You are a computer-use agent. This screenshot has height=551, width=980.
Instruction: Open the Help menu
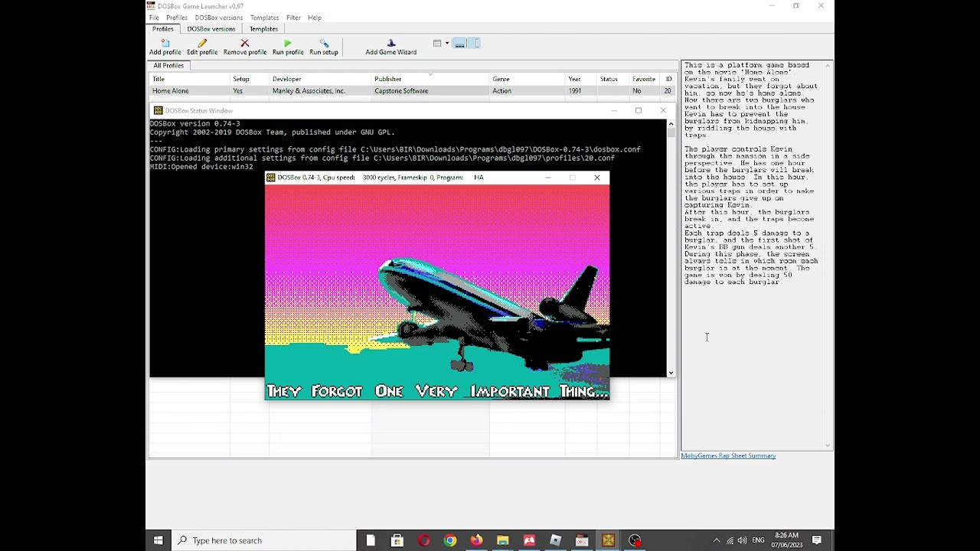[315, 18]
